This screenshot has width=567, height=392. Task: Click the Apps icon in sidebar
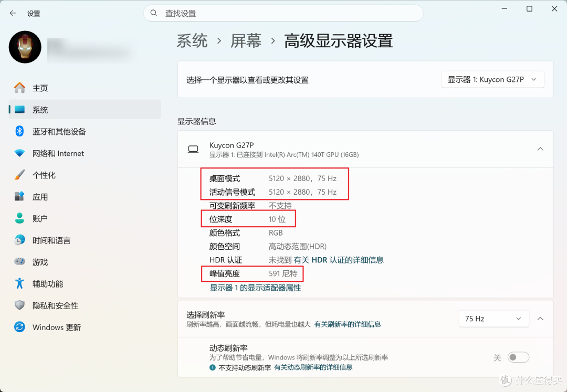(19, 197)
